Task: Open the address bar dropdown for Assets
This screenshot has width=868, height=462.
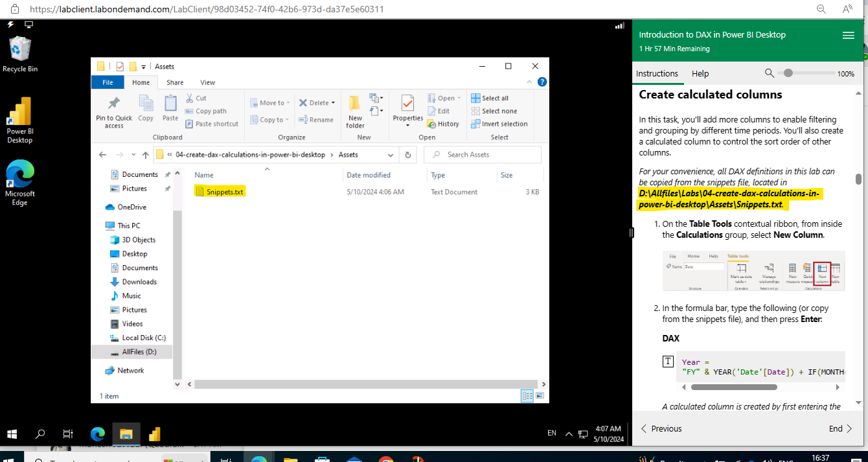Action: 390,155
